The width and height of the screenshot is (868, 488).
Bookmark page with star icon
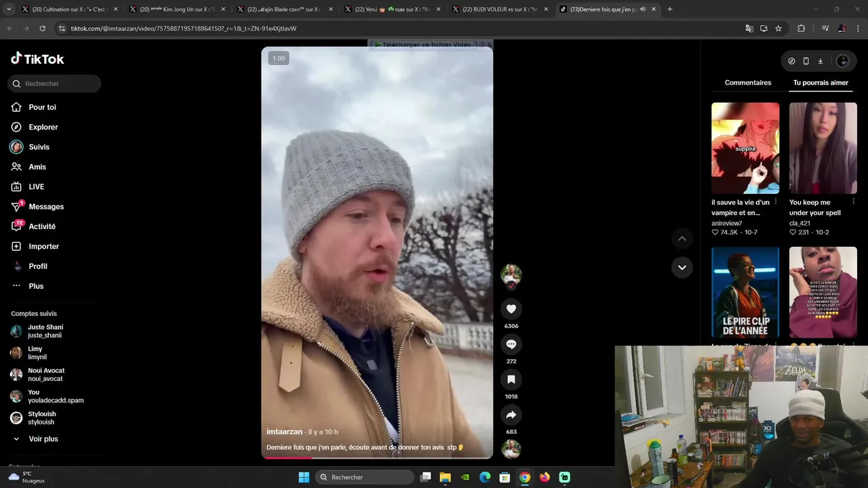[x=778, y=28]
